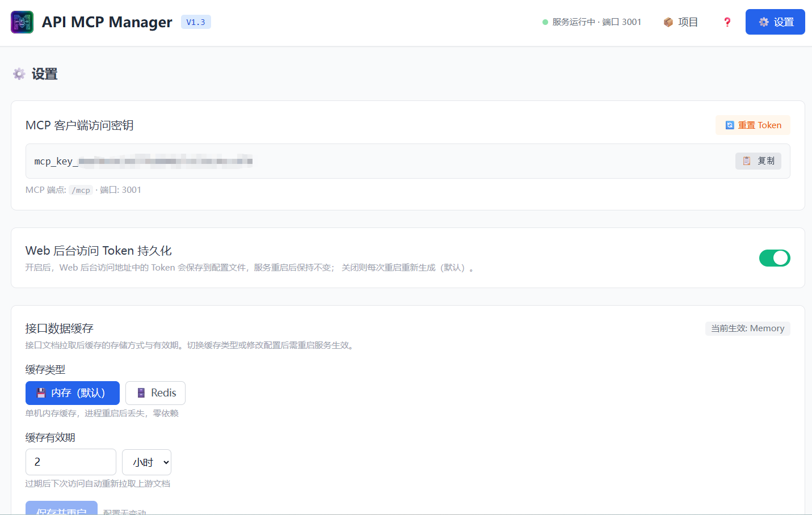Click the 过期后下次访问自动重新拉取上游文档 hint text

(x=98, y=484)
